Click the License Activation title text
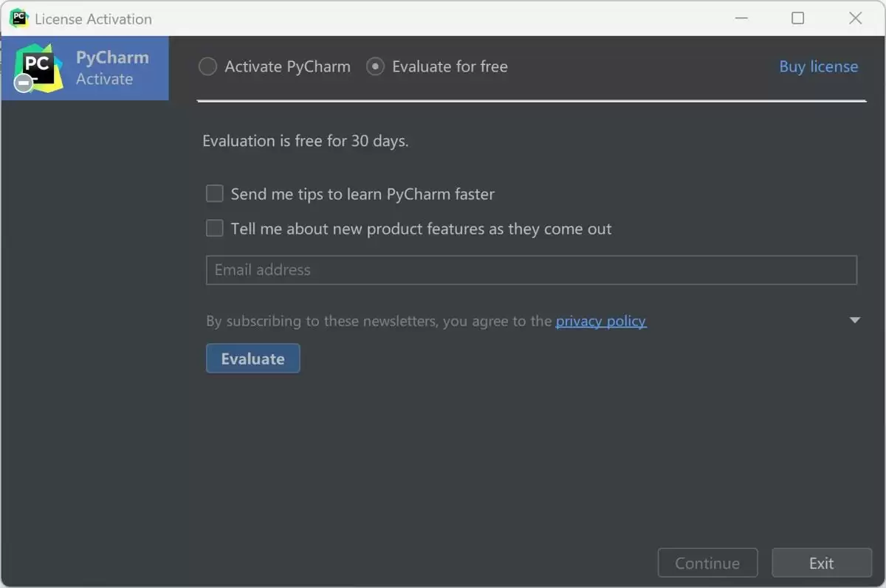Screen dimensions: 886x588 (x=94, y=19)
